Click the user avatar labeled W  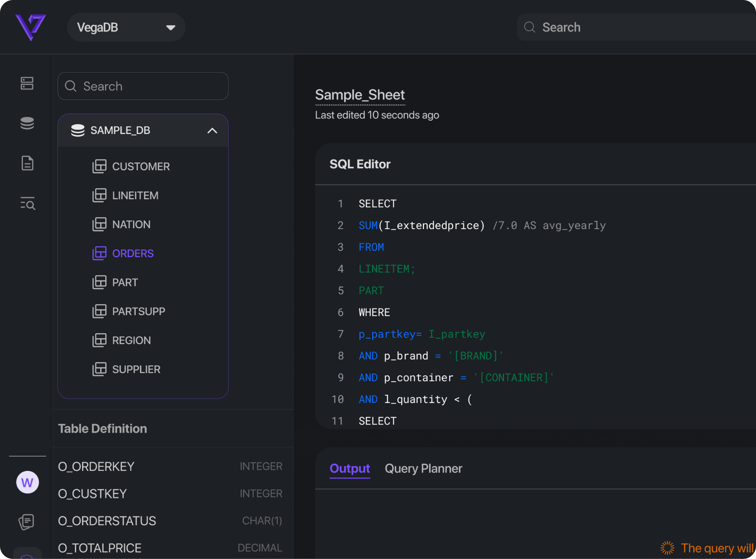pos(27,482)
